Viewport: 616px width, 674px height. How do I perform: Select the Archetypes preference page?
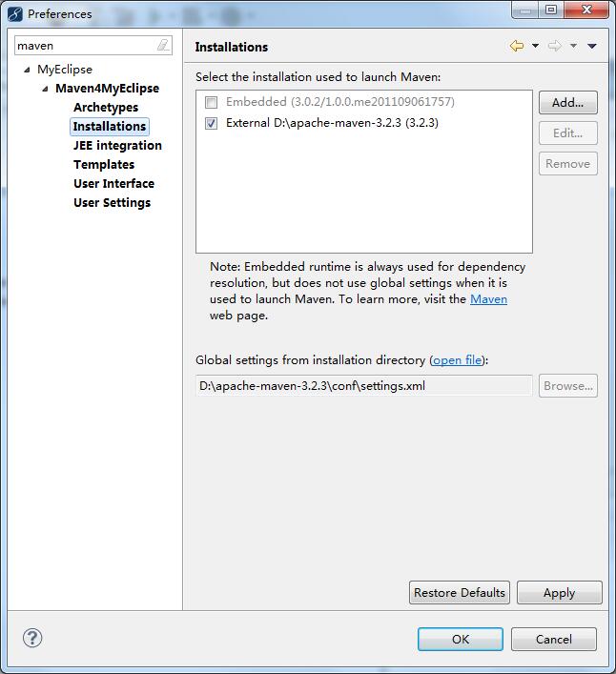coord(106,107)
